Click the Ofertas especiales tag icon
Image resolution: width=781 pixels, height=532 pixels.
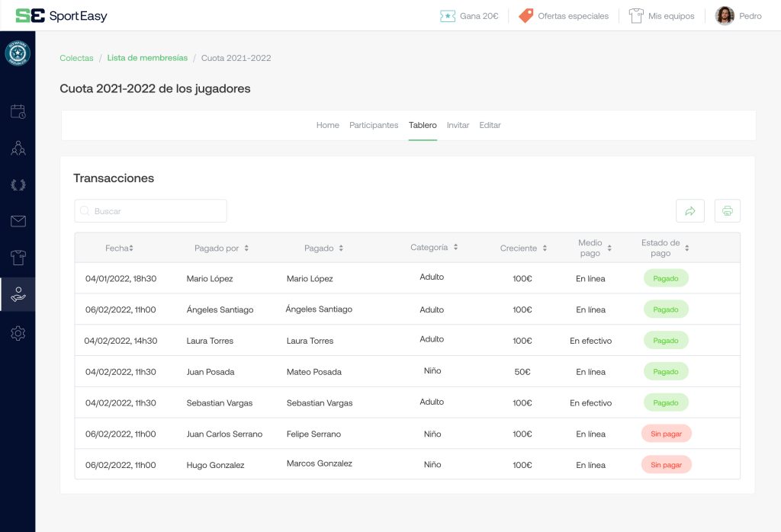525,16
